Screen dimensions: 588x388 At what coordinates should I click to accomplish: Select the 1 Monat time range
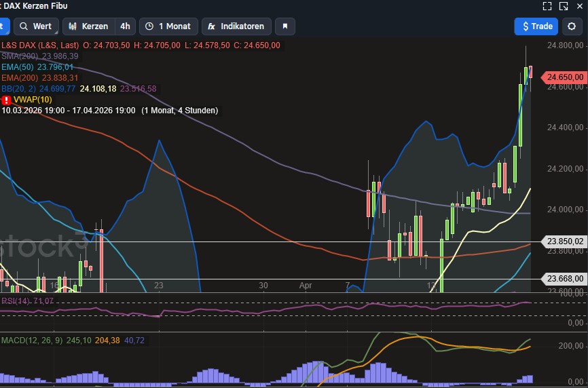(169, 26)
